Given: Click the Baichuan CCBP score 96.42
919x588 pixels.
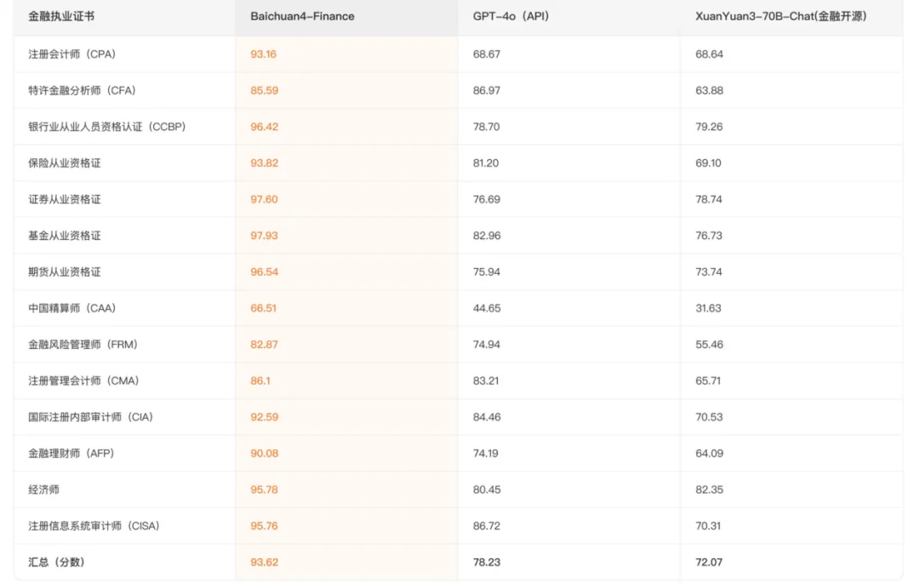Looking at the screenshot, I should click(265, 127).
